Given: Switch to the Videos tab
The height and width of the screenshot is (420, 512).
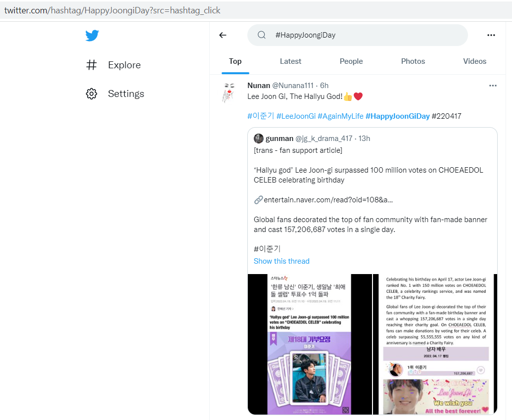Looking at the screenshot, I should 474,61.
